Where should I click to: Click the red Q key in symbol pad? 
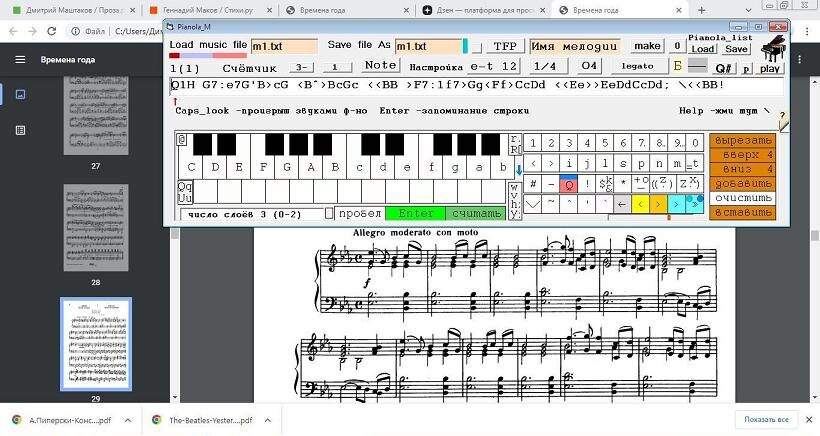(x=568, y=184)
